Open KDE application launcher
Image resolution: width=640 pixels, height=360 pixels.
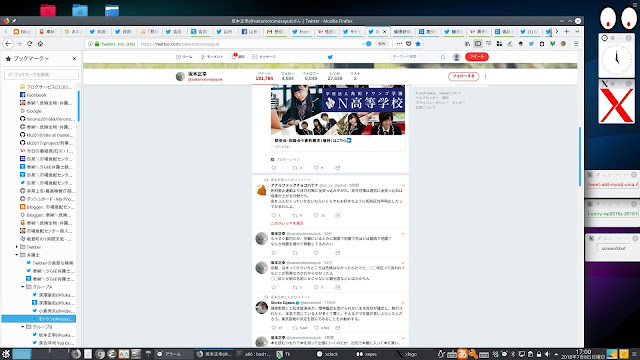click(x=6, y=354)
